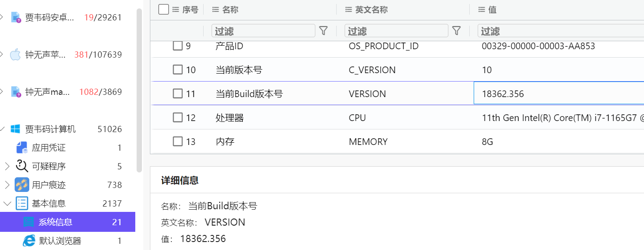
Task: Check the checkbox for row 13 内存
Action: 178,141
